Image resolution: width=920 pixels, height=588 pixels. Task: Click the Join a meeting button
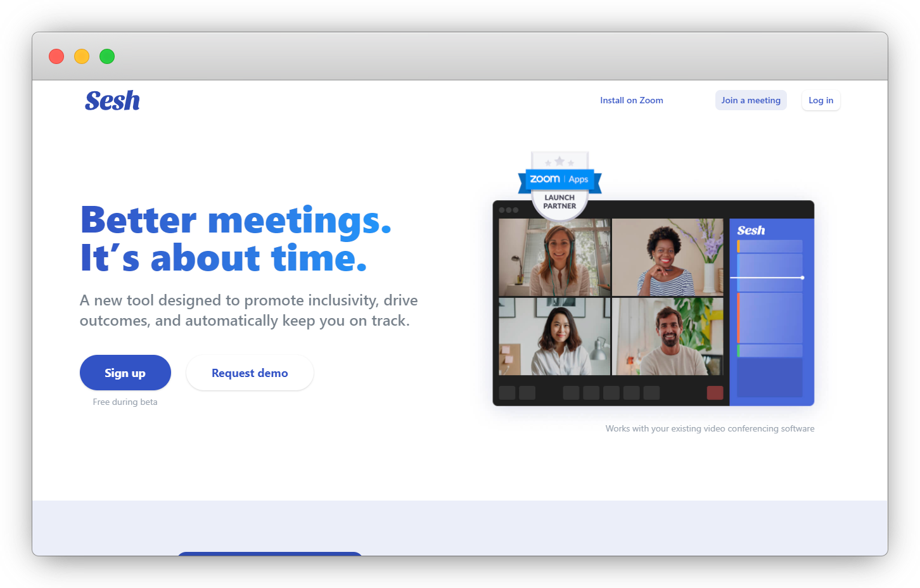(x=751, y=100)
